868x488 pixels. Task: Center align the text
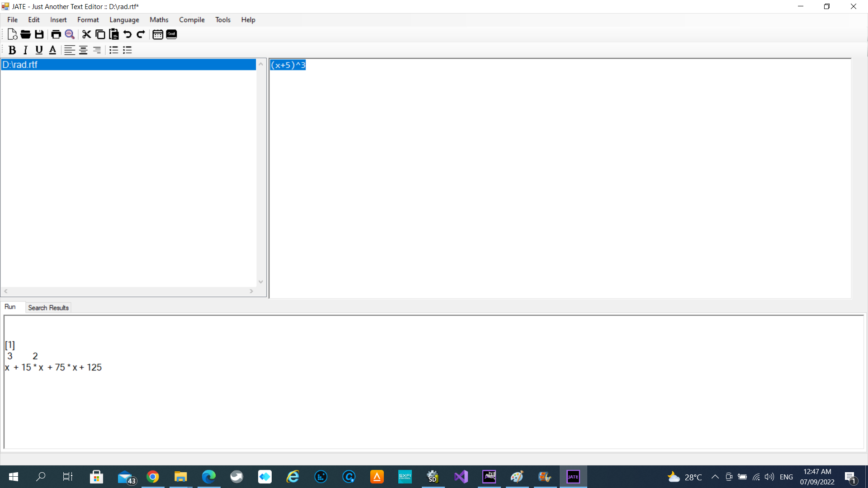(83, 50)
